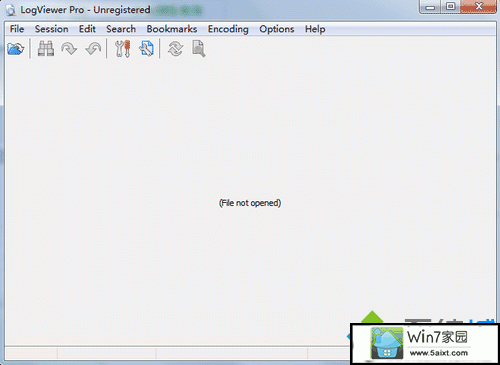Click the file options wrench document icon
The height and width of the screenshot is (365, 500).
147,49
